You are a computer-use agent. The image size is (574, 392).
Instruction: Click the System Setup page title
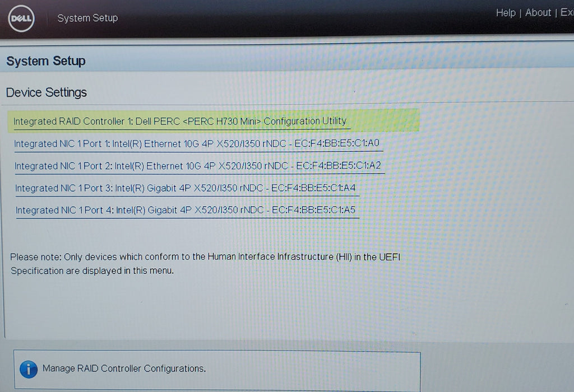click(46, 61)
